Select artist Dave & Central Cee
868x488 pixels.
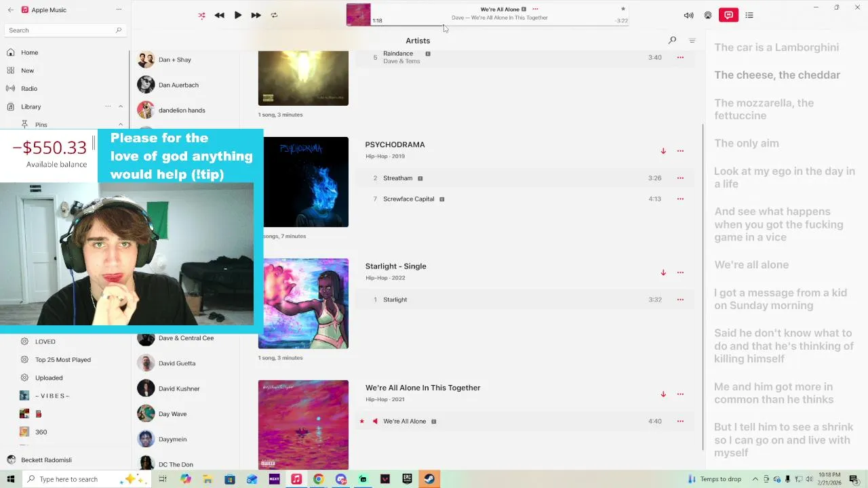point(186,338)
